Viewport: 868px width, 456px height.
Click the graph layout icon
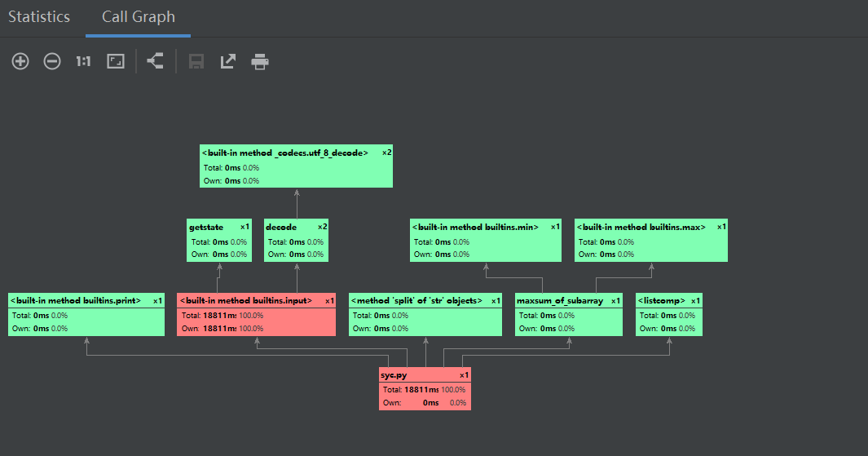(155, 61)
